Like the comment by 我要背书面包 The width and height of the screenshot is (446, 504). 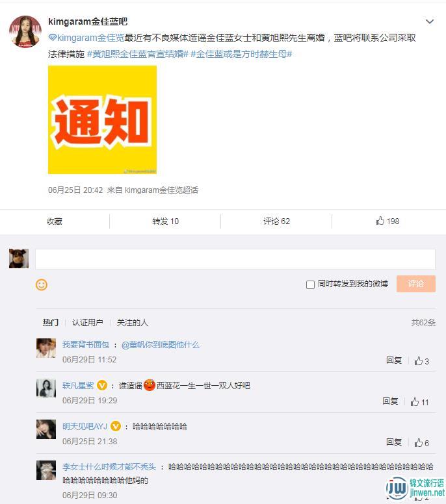point(421,361)
